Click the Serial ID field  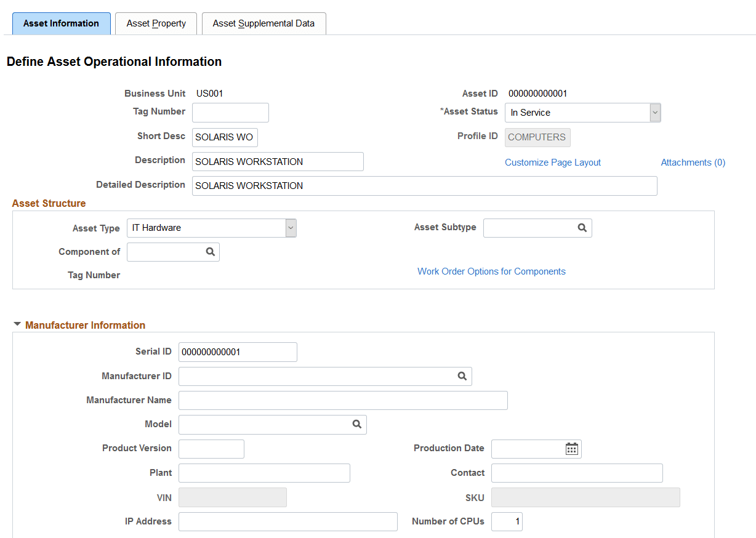(238, 351)
